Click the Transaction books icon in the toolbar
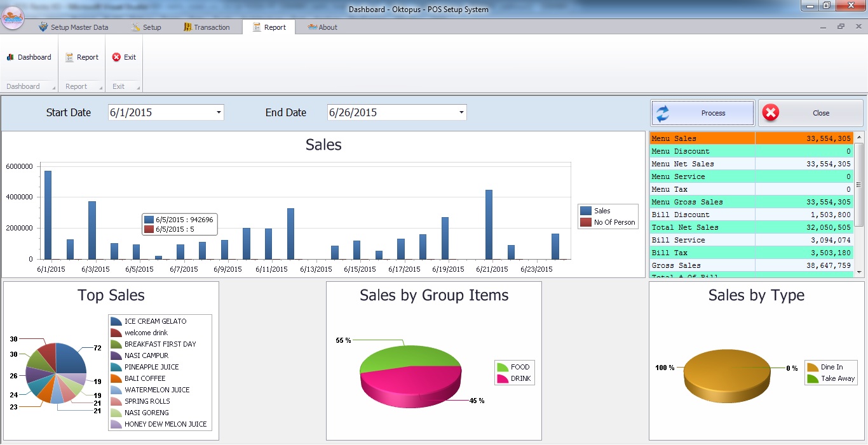Image resolution: width=868 pixels, height=445 pixels. coord(187,27)
